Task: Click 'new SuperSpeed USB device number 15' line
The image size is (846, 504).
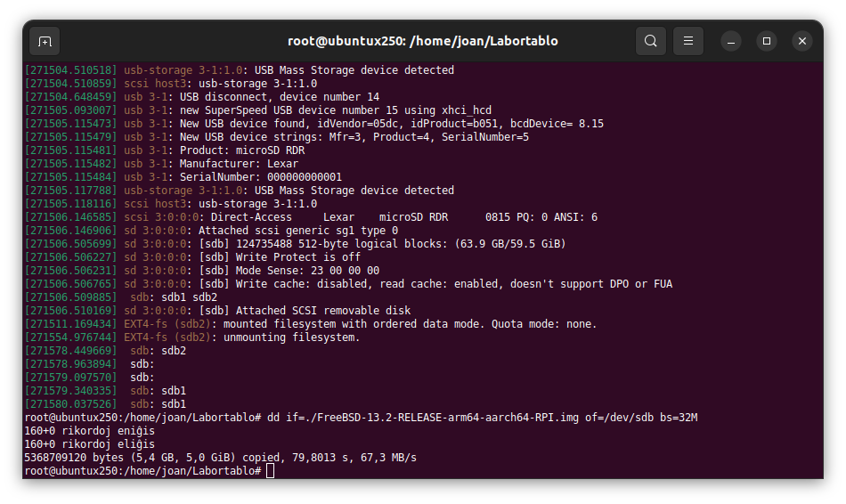Action: click(x=258, y=110)
